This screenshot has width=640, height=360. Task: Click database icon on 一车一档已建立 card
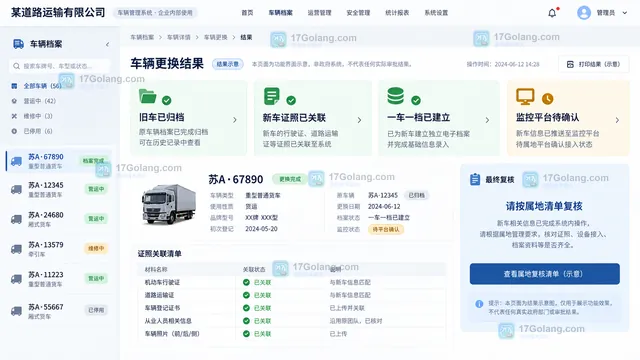point(396,96)
